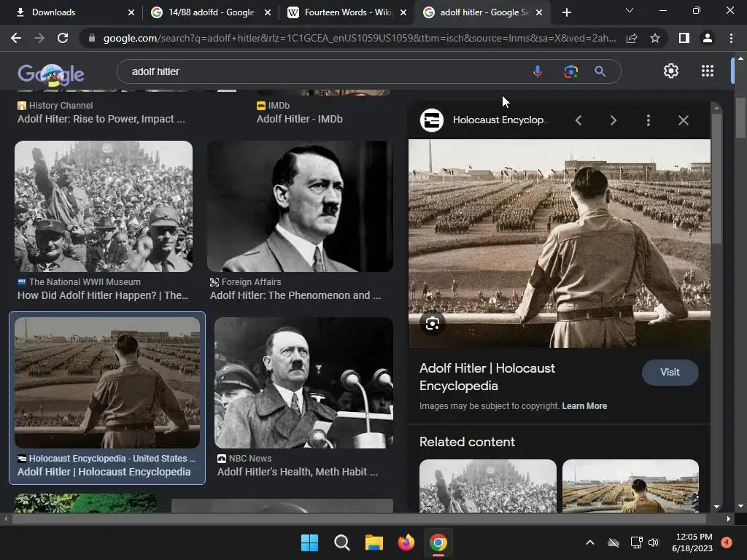Viewport: 747px width, 560px height.
Task: Open Google Lens search by image icon
Action: pyautogui.click(x=570, y=71)
